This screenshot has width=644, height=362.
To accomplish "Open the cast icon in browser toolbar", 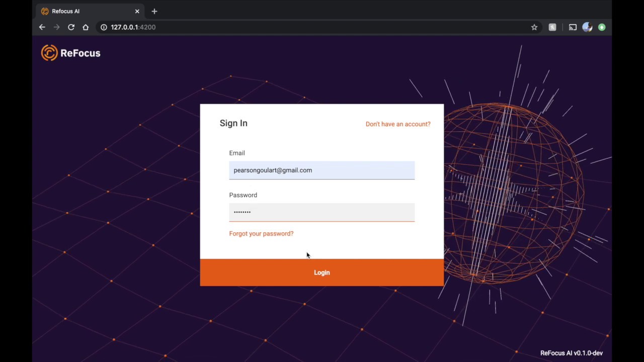I will (x=573, y=27).
